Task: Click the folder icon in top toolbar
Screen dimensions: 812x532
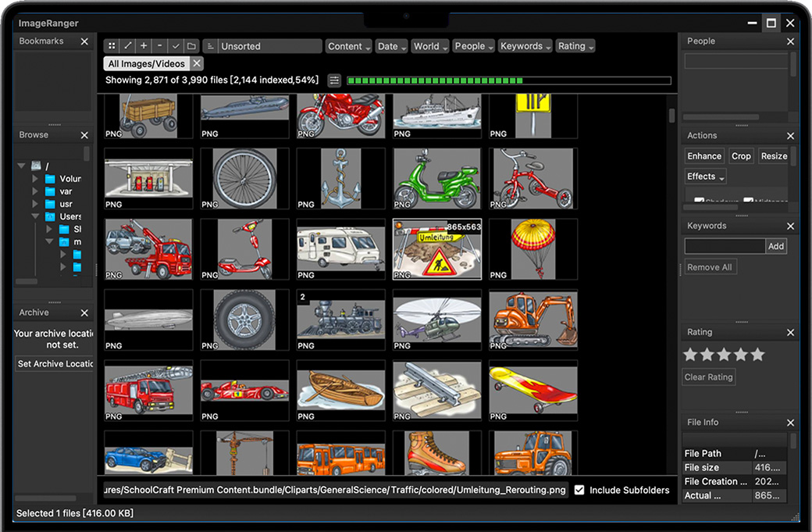Action: click(x=191, y=46)
